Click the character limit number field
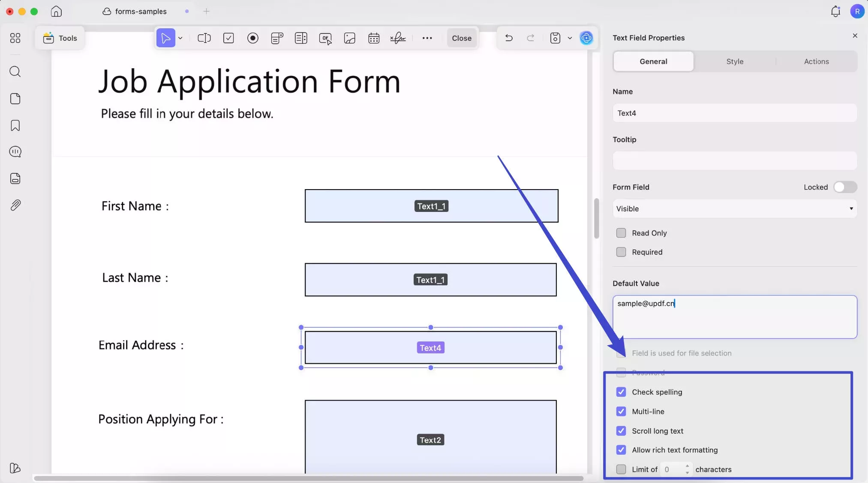This screenshot has width=868, height=483. click(672, 469)
